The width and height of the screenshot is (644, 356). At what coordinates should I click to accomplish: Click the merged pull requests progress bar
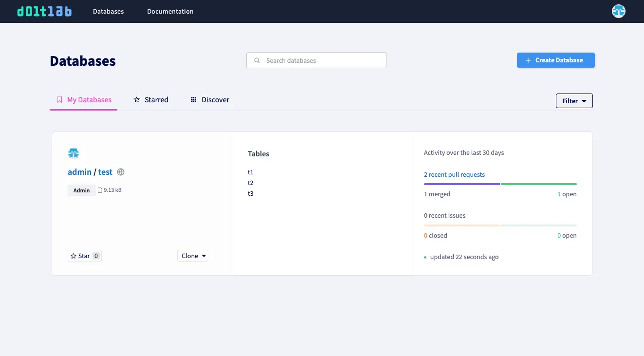461,184
